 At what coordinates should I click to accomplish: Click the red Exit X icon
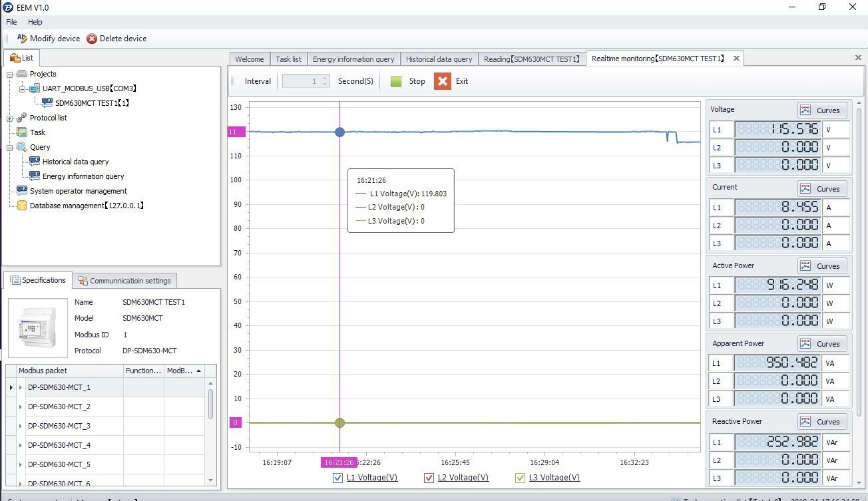pyautogui.click(x=442, y=81)
